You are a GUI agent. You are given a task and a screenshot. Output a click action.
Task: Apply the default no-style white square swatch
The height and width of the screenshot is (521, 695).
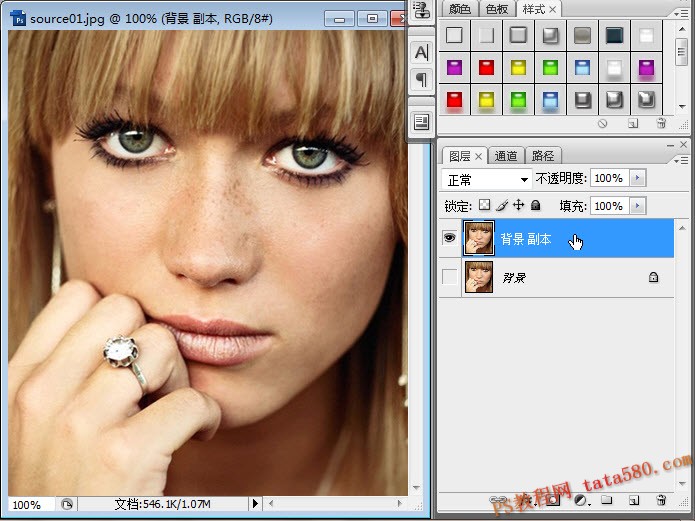pyautogui.click(x=454, y=35)
